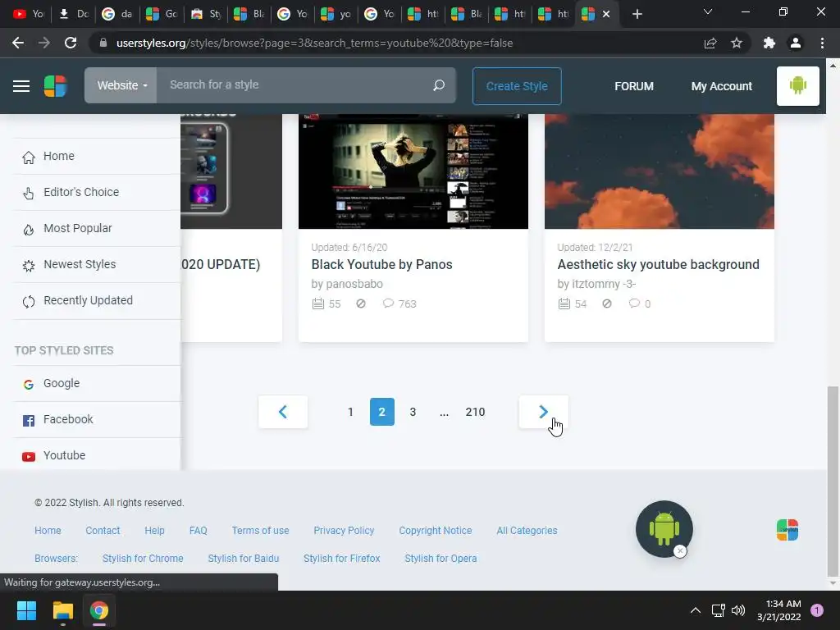Reload the page
Image resolution: width=840 pixels, height=630 pixels.
pyautogui.click(x=71, y=43)
